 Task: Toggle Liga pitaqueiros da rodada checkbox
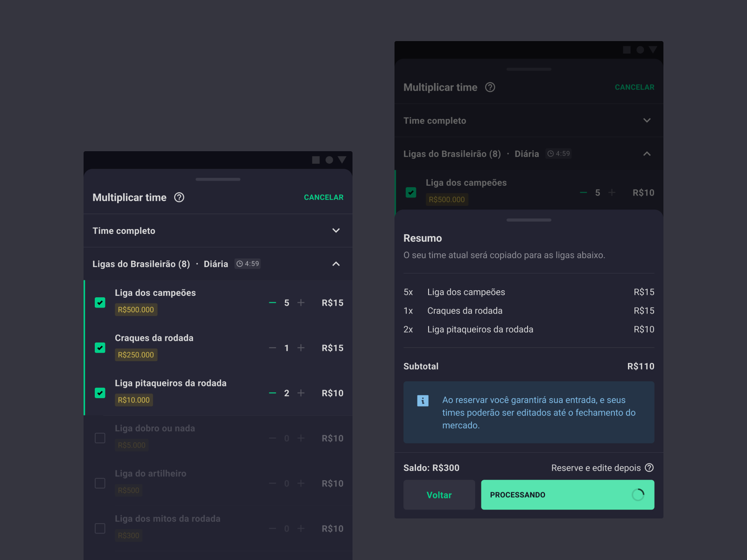pos(100,393)
